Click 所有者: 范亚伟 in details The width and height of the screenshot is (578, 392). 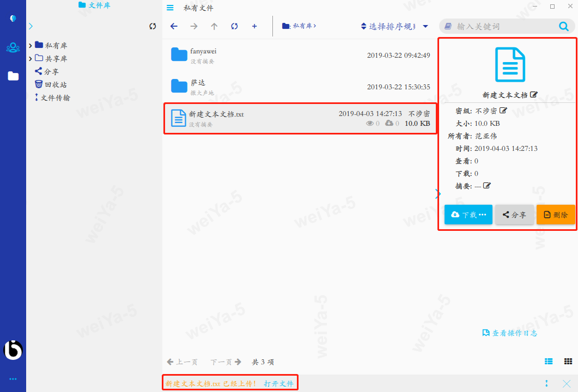(x=472, y=136)
